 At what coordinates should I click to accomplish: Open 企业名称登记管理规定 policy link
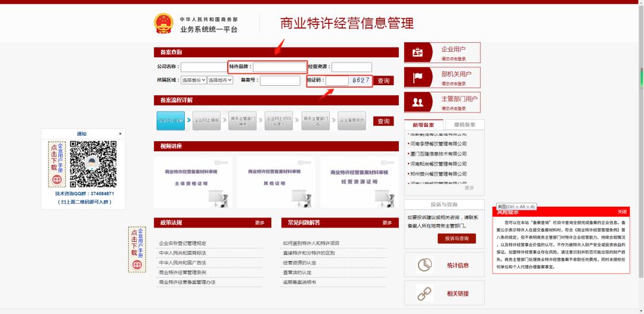pos(183,243)
